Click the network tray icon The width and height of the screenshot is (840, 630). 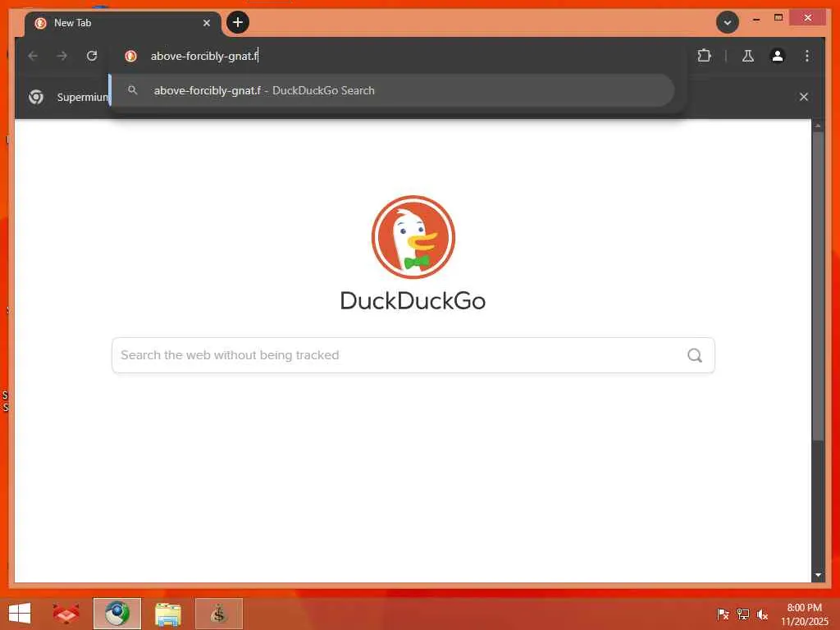743,614
